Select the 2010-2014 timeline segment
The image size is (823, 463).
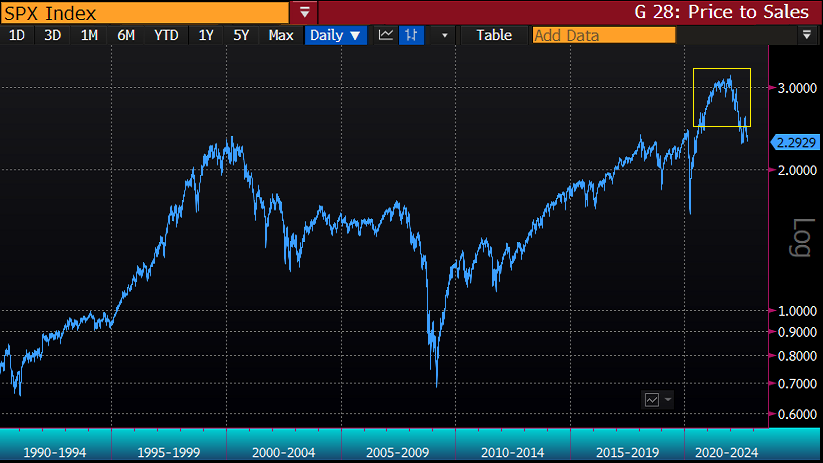tap(513, 452)
